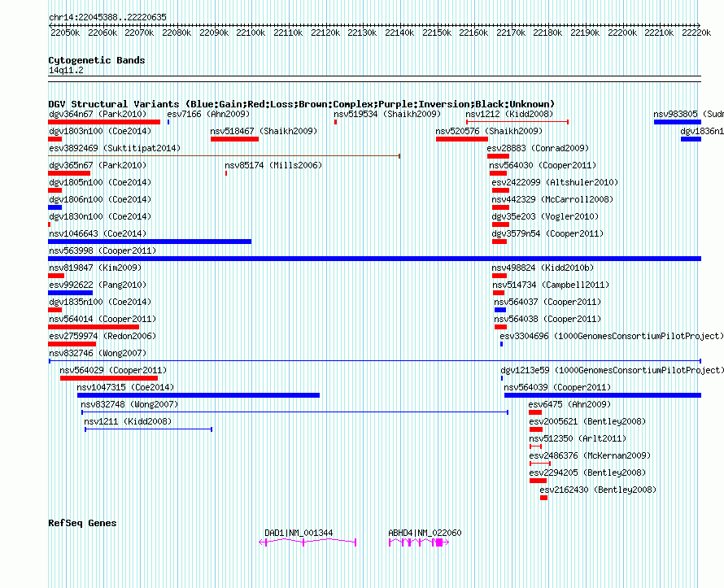
Task: Click the 22200k ruler position
Action: tap(622, 33)
